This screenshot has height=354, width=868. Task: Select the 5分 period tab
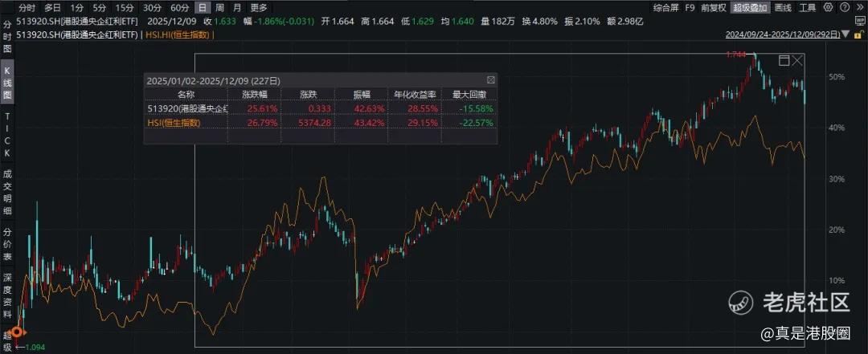click(x=100, y=8)
